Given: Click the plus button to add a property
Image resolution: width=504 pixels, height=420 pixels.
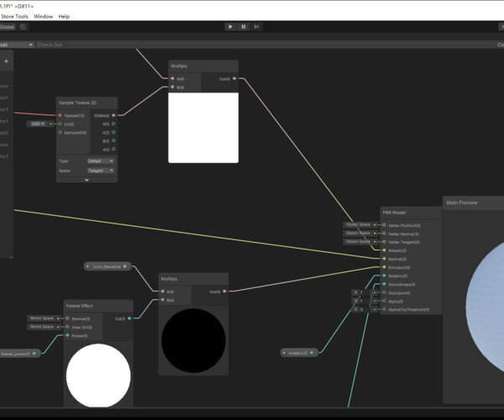Looking at the screenshot, I should tap(6, 61).
